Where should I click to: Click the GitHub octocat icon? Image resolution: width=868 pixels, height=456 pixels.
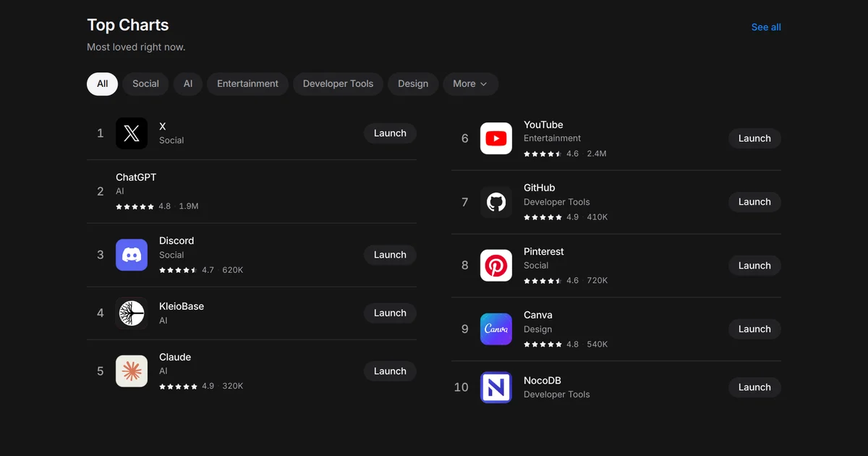tap(496, 202)
